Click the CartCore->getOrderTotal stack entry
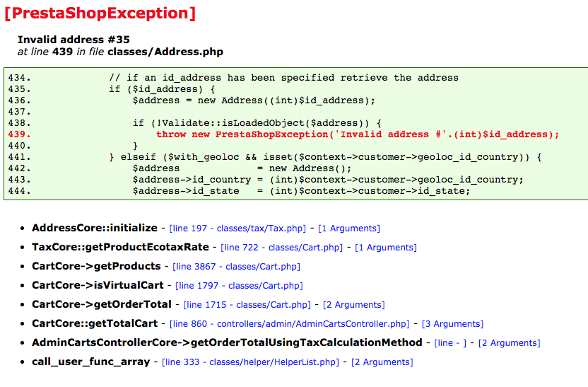 click(x=102, y=304)
